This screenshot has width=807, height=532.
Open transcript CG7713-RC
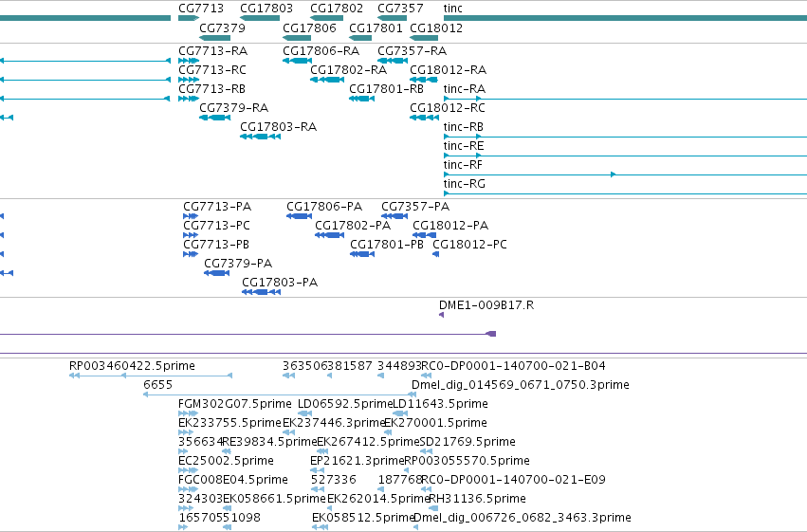[x=212, y=70]
